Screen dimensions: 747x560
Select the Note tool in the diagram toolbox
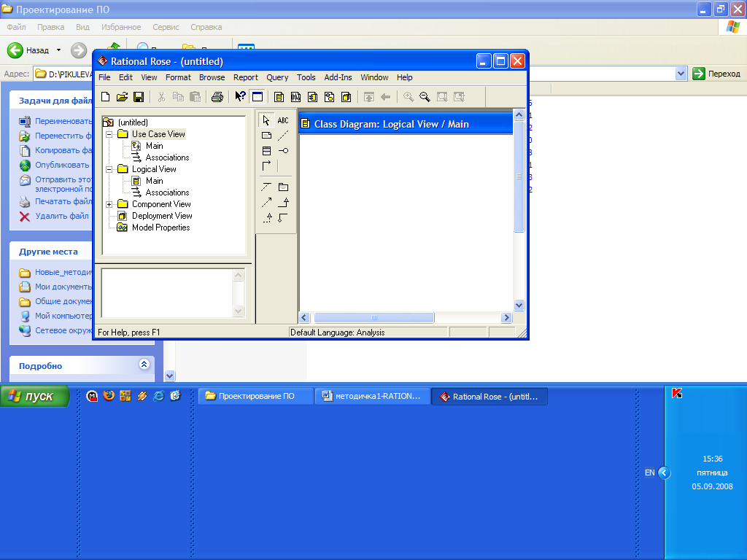coord(266,135)
